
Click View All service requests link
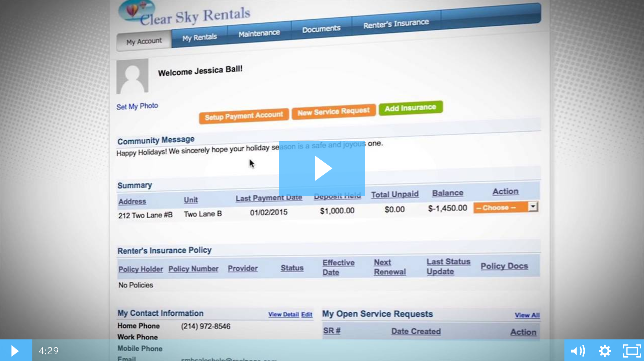[527, 315]
